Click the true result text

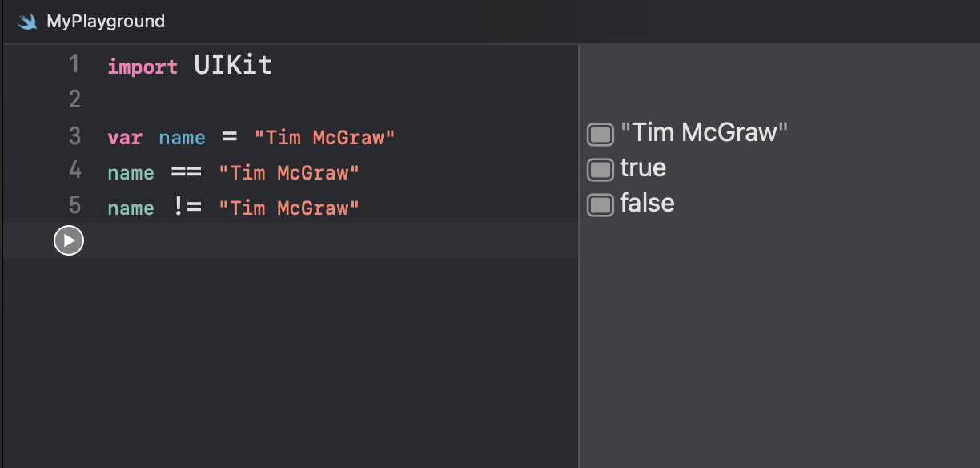coord(643,167)
